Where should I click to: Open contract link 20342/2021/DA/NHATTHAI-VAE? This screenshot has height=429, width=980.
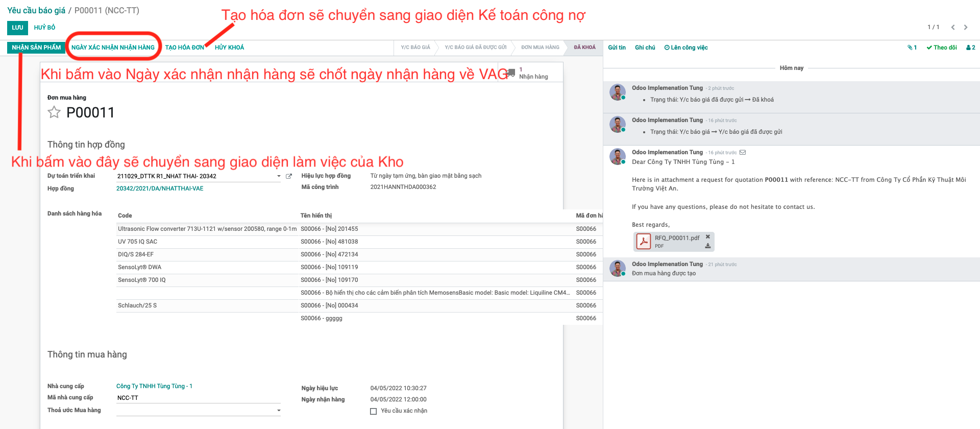160,188
